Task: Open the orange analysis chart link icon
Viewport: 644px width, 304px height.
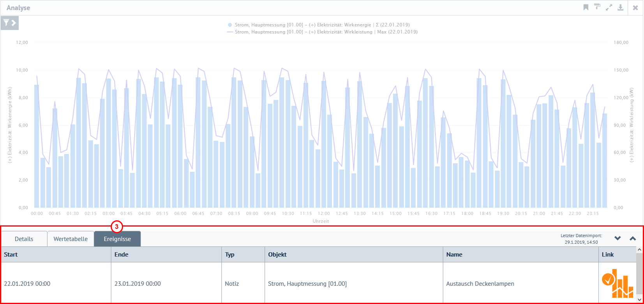Action: [x=617, y=283]
